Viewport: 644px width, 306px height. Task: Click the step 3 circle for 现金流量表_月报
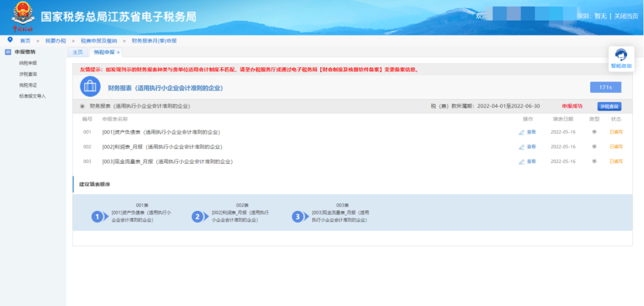click(298, 217)
